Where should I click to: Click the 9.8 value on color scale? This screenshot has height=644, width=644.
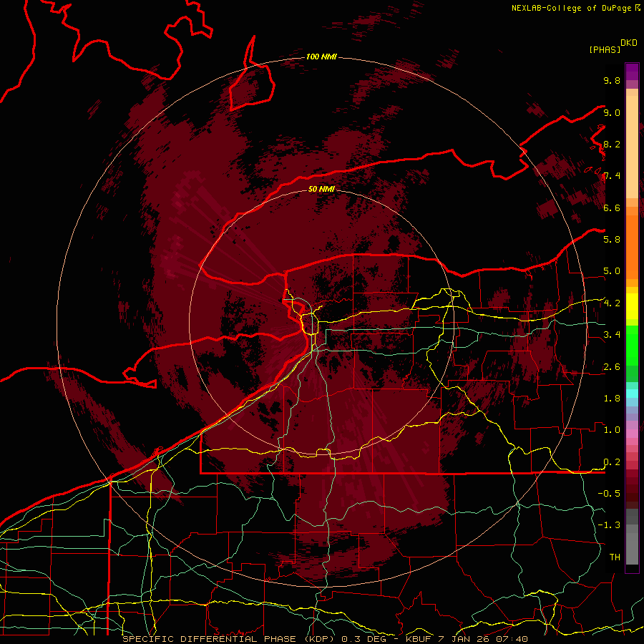(612, 80)
